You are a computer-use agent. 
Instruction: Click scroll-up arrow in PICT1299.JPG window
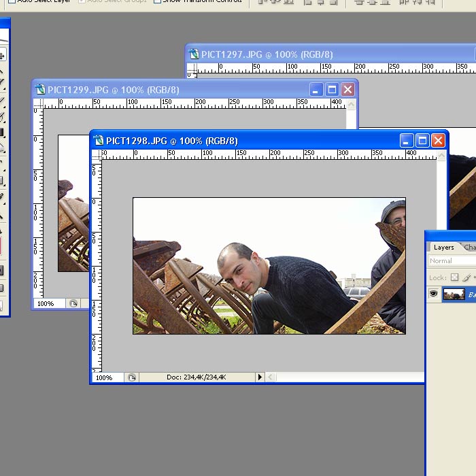352,105
